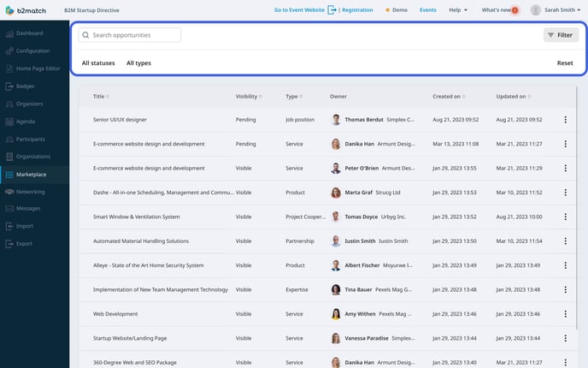
Task: Click the Export icon in sidebar
Action: click(x=9, y=244)
